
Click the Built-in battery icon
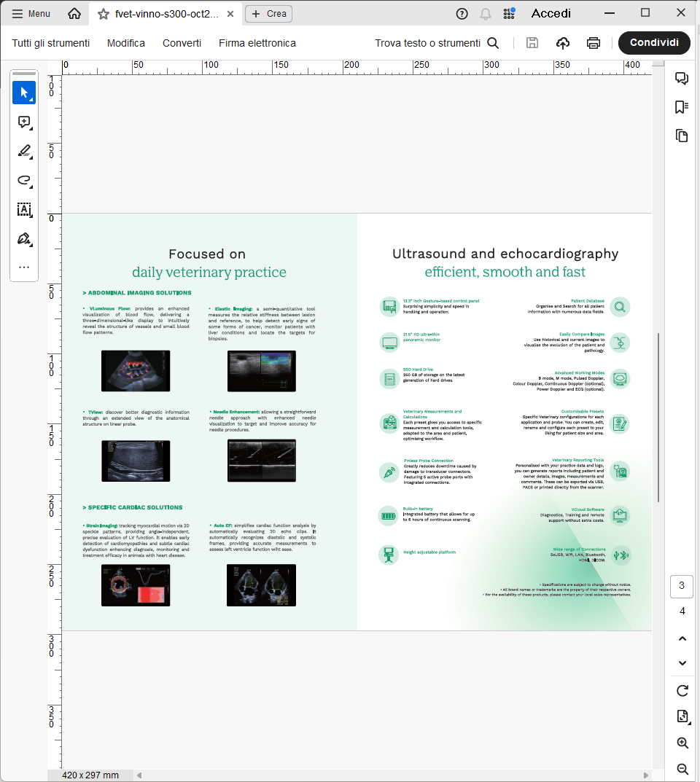tap(389, 516)
